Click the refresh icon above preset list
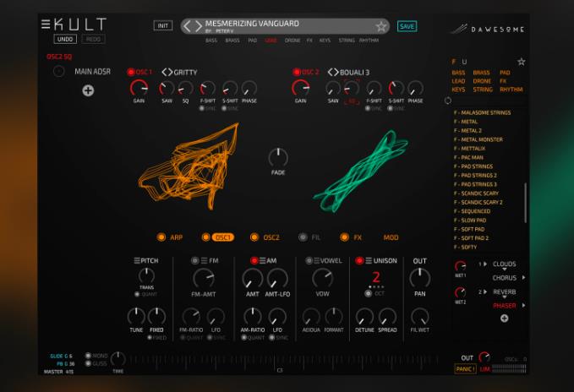 448,101
